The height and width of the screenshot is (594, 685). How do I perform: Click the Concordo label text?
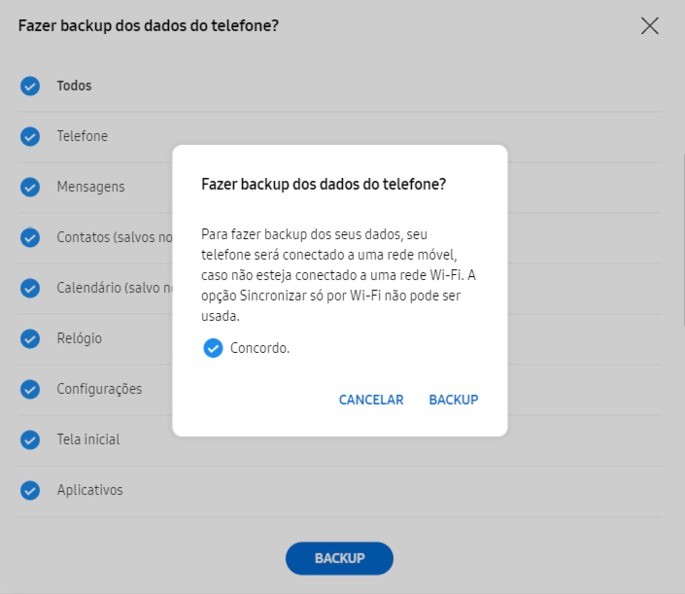coord(260,348)
